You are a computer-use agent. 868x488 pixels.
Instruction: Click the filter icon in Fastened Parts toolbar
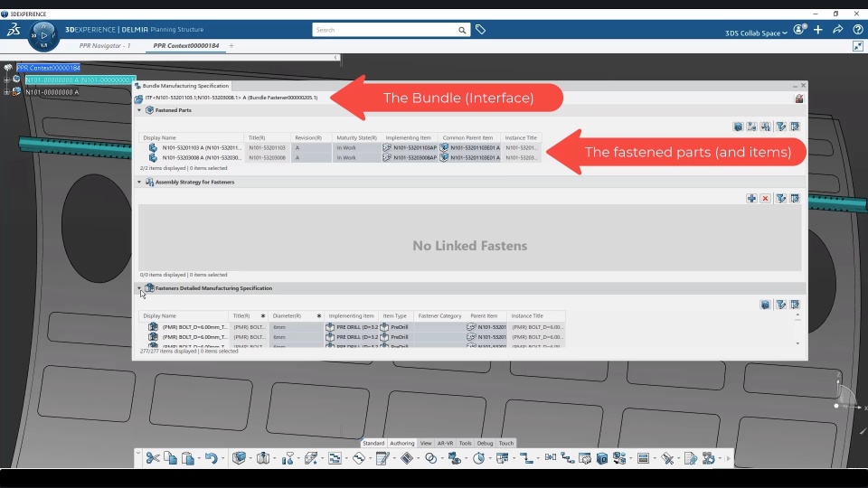tap(780, 127)
